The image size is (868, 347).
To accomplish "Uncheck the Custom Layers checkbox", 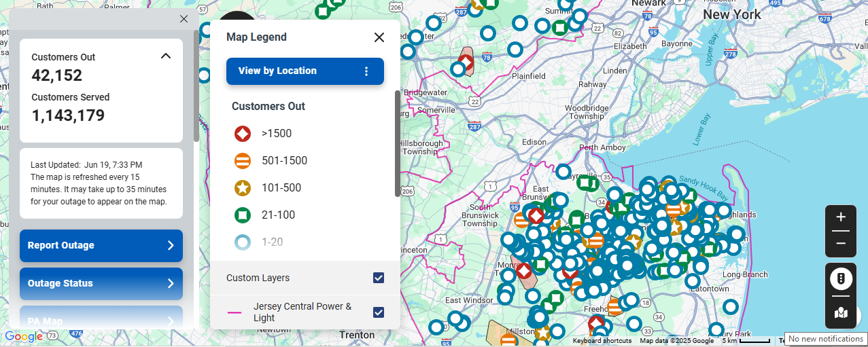I will [379, 278].
